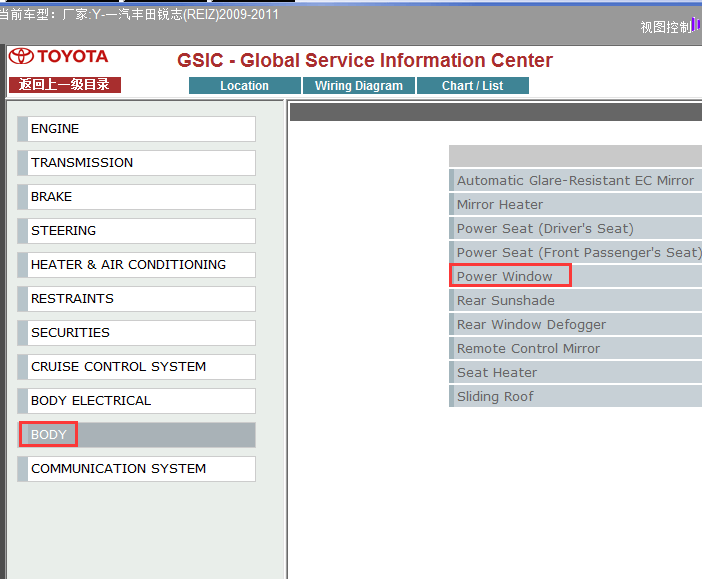Return to upper directory via 返回上一级目录
This screenshot has height=579, width=702.
(x=65, y=85)
